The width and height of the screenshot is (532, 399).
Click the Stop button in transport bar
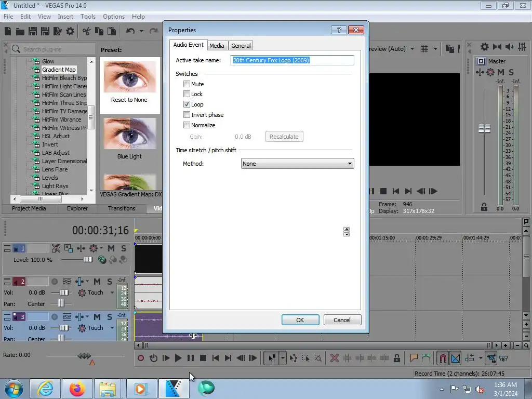[203, 358]
